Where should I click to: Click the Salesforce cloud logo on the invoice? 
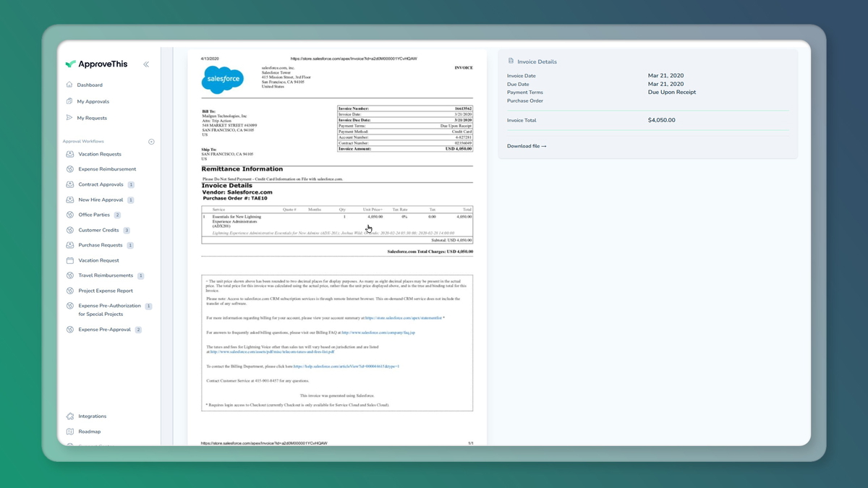click(x=222, y=80)
